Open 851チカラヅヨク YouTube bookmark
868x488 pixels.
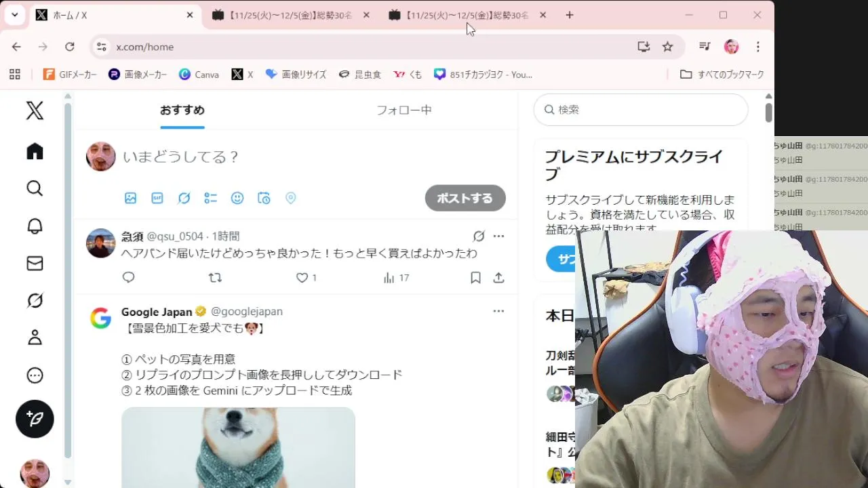pyautogui.click(x=483, y=75)
